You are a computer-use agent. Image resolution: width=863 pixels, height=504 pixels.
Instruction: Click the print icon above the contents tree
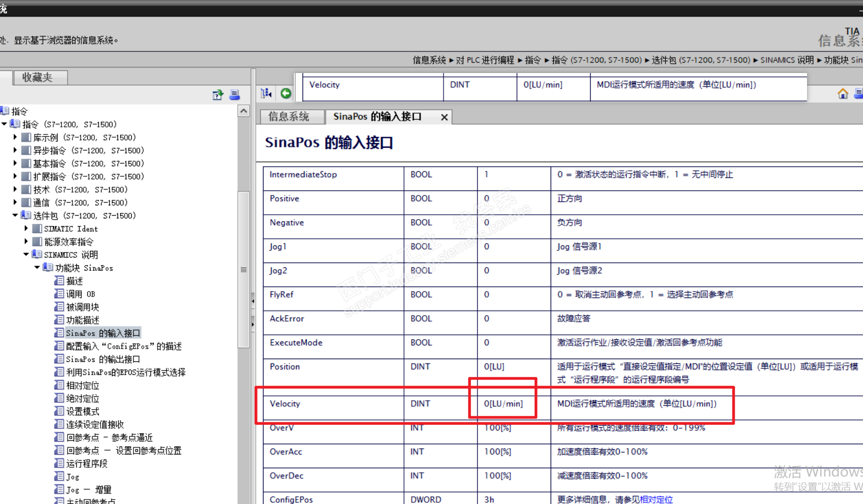[235, 95]
